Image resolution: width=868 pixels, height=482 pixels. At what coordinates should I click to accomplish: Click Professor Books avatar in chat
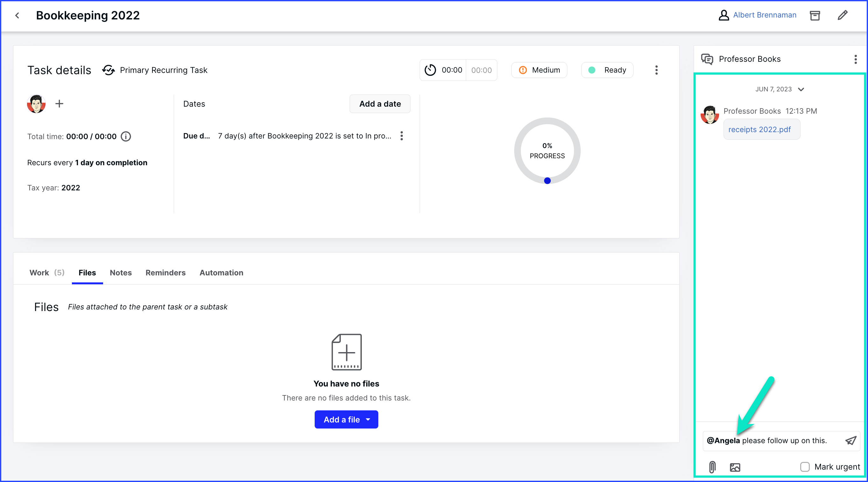click(709, 115)
